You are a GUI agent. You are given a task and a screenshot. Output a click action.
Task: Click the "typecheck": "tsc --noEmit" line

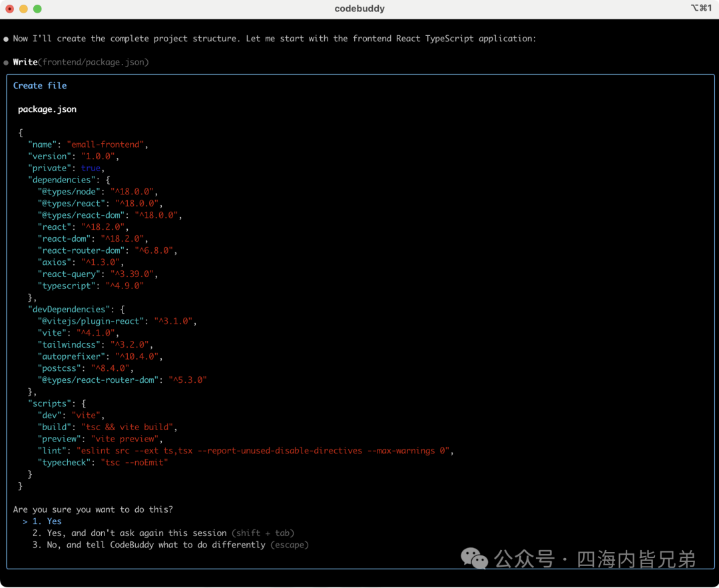point(103,463)
